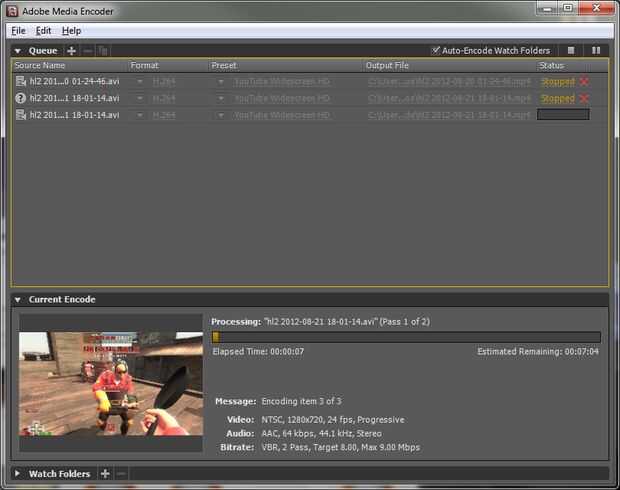Click H.264 format link in third row
This screenshot has height=490, width=620.
164,115
